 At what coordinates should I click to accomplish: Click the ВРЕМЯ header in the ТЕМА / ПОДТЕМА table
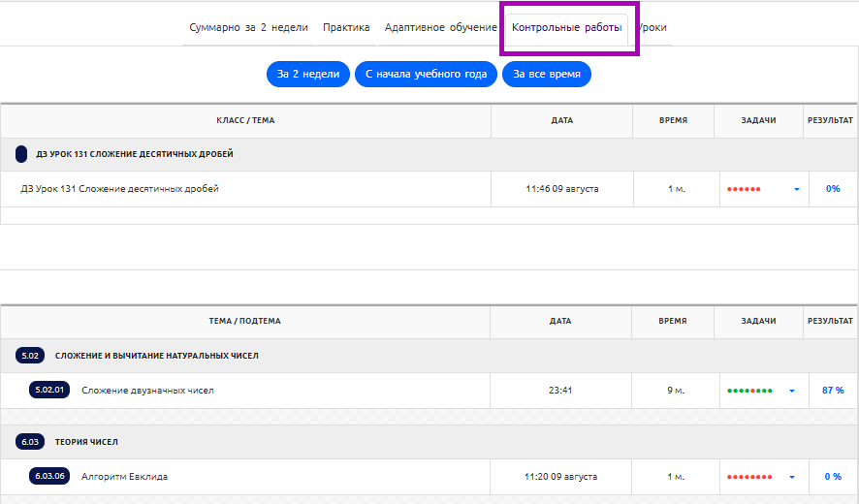pyautogui.click(x=673, y=321)
